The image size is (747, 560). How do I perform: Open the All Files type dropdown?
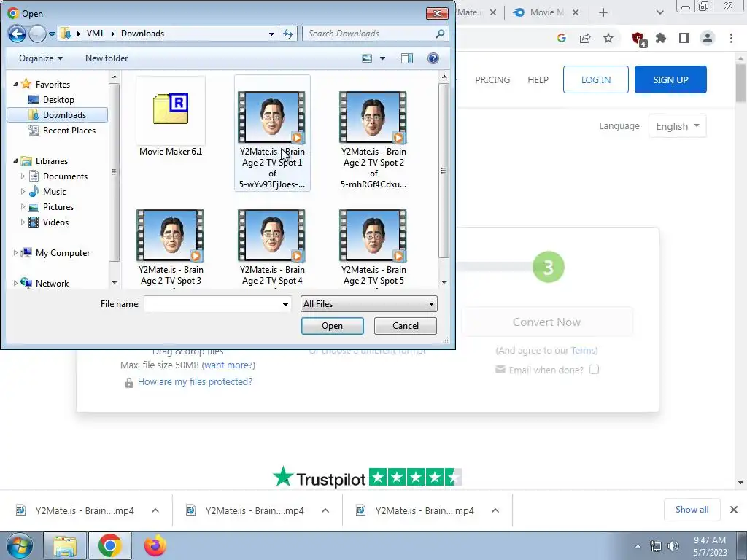(x=368, y=304)
